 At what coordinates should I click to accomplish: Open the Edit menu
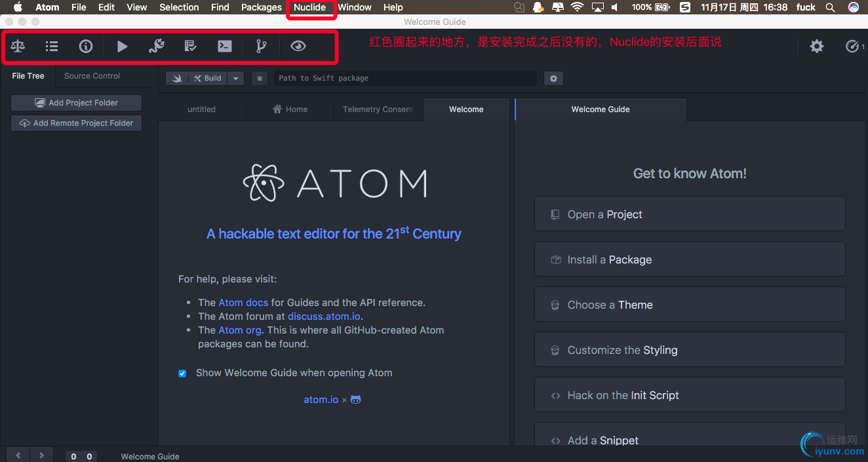pyautogui.click(x=106, y=7)
